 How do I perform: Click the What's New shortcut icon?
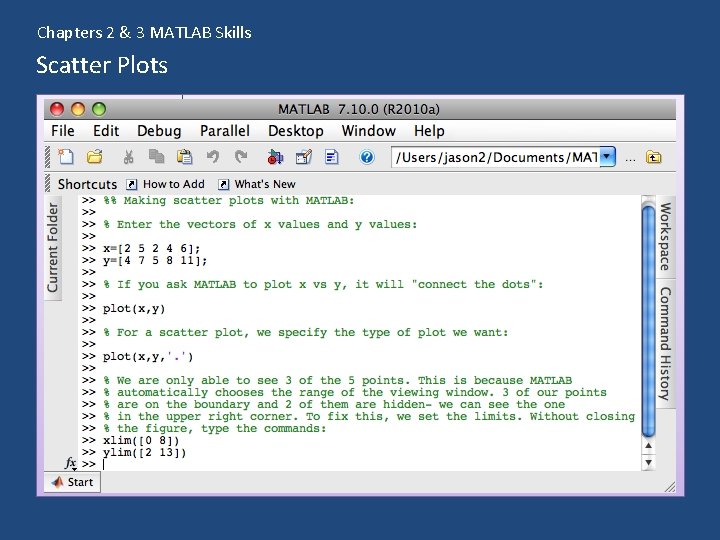[223, 185]
